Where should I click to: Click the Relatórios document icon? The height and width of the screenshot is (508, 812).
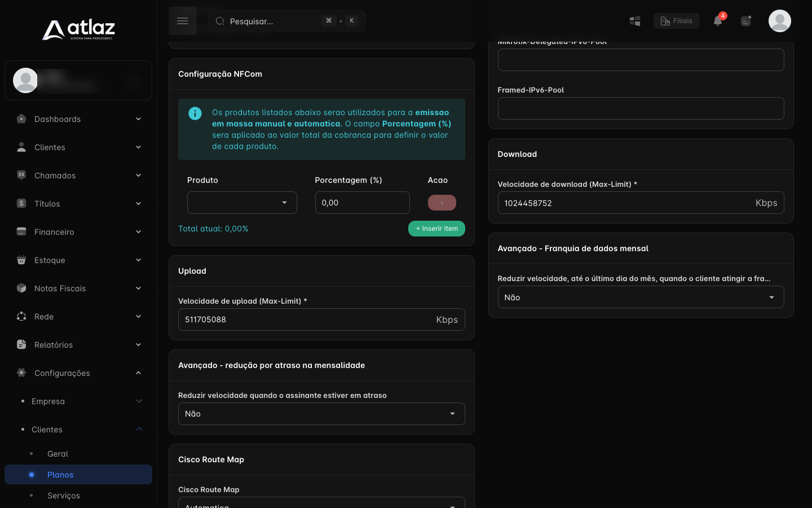pyautogui.click(x=21, y=344)
